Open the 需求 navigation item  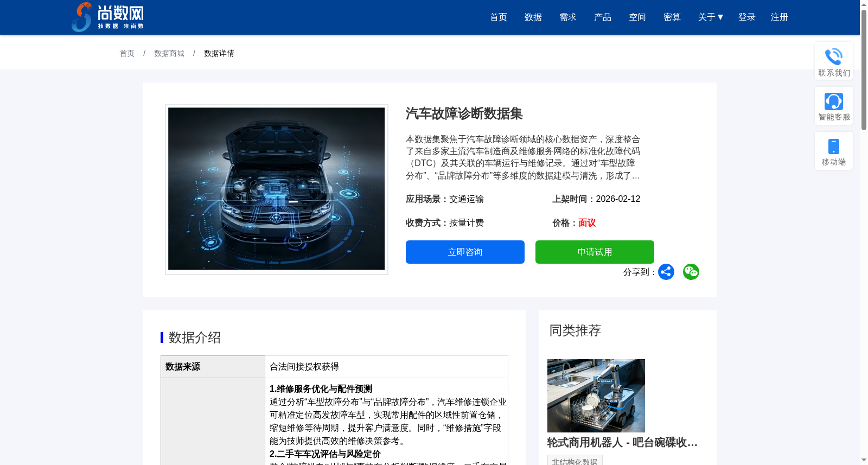click(568, 17)
